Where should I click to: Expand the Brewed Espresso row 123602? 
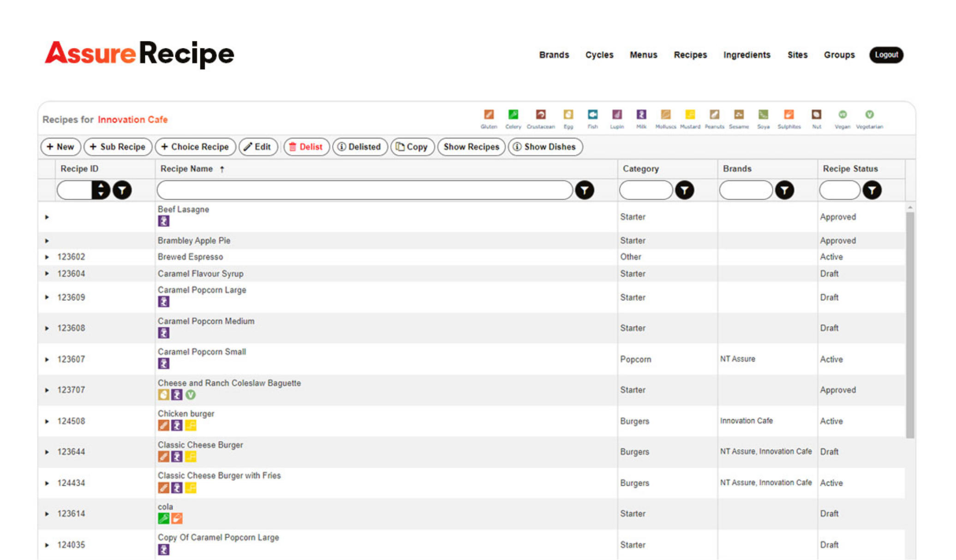point(47,257)
